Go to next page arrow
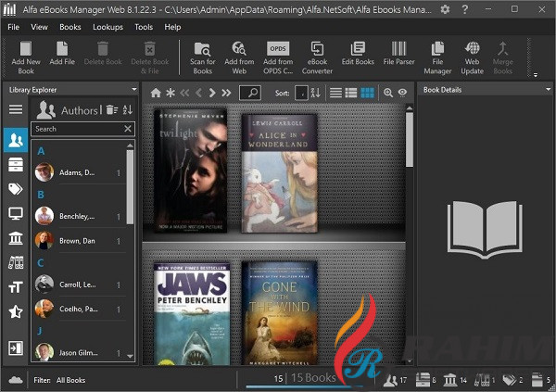556x392 pixels. tap(212, 93)
